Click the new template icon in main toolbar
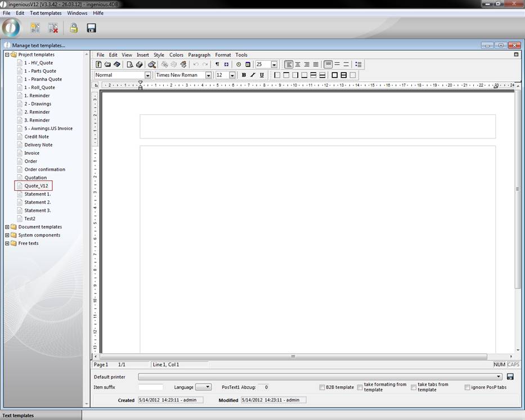The width and height of the screenshot is (525, 420). click(35, 28)
